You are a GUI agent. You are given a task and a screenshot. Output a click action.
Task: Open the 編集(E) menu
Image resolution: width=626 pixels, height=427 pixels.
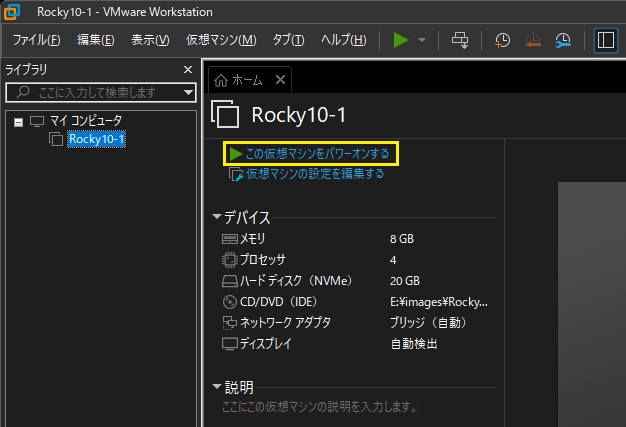96,40
